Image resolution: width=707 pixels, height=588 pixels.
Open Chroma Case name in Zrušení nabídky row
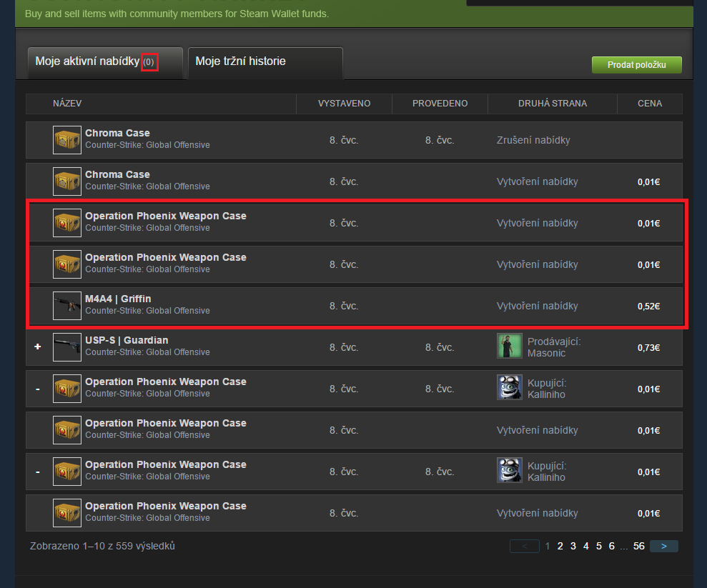[x=118, y=133]
